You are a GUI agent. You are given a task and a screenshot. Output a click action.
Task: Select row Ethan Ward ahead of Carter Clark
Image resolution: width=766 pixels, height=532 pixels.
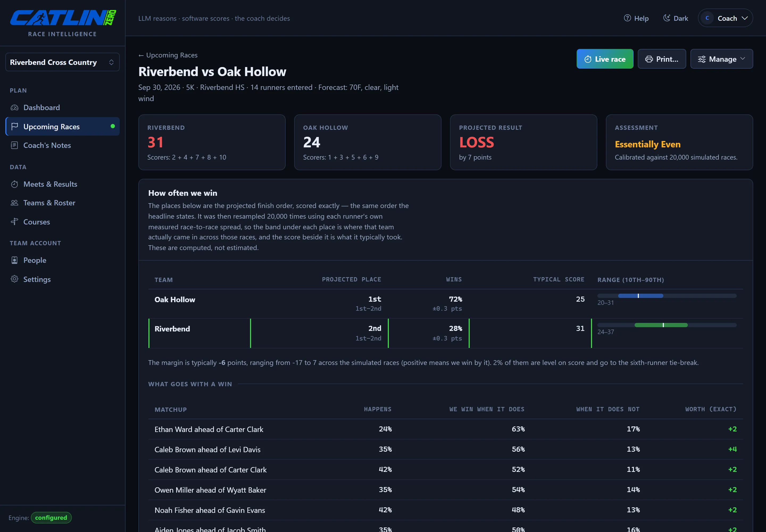(445, 429)
